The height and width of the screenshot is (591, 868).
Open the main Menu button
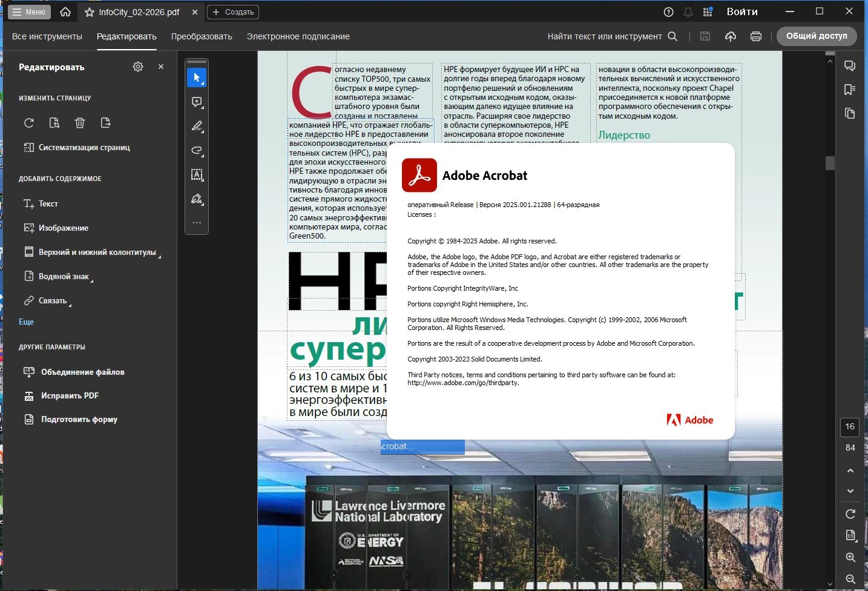click(29, 12)
